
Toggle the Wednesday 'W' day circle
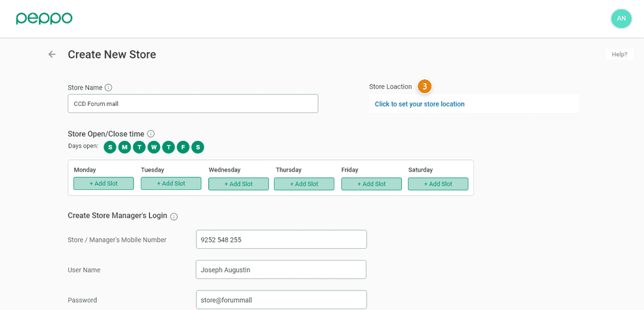point(154,147)
